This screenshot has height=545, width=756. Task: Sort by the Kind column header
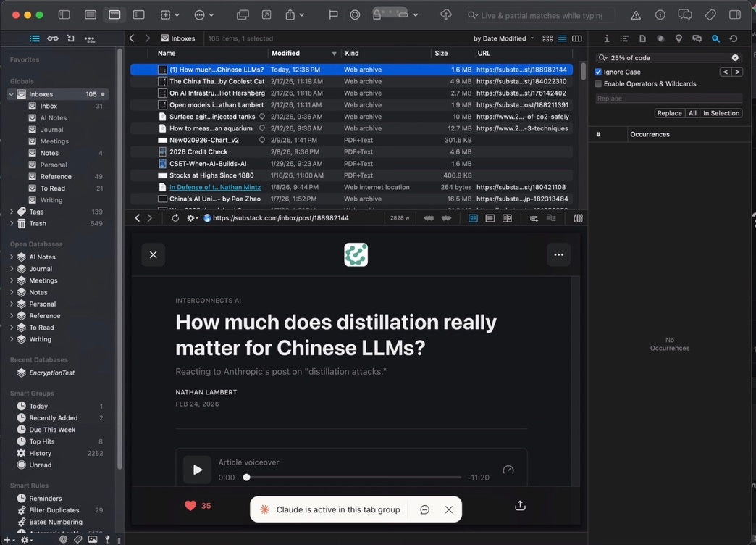[351, 54]
